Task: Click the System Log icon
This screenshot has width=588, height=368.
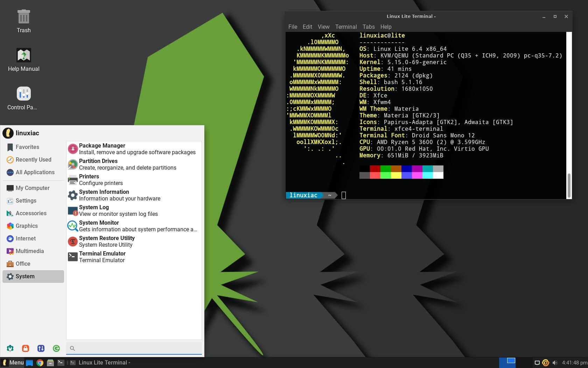Action: click(72, 210)
